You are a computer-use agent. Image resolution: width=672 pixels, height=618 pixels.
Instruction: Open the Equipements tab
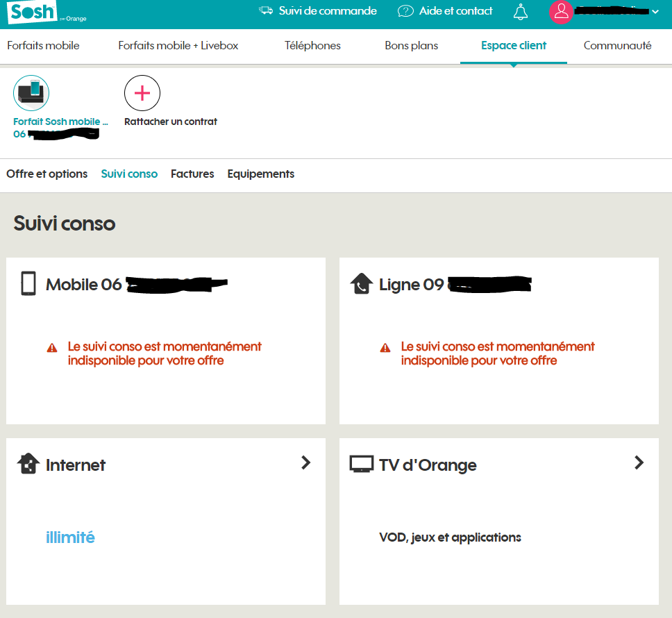260,174
